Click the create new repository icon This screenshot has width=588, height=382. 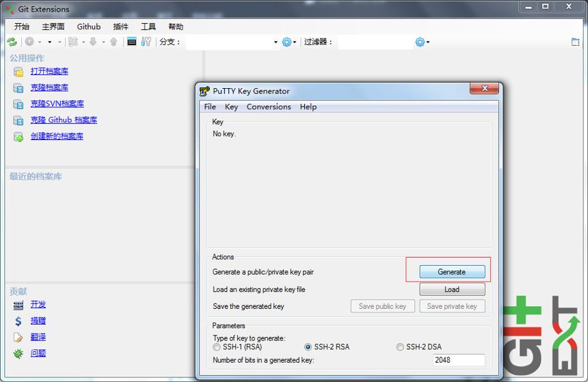(x=18, y=137)
